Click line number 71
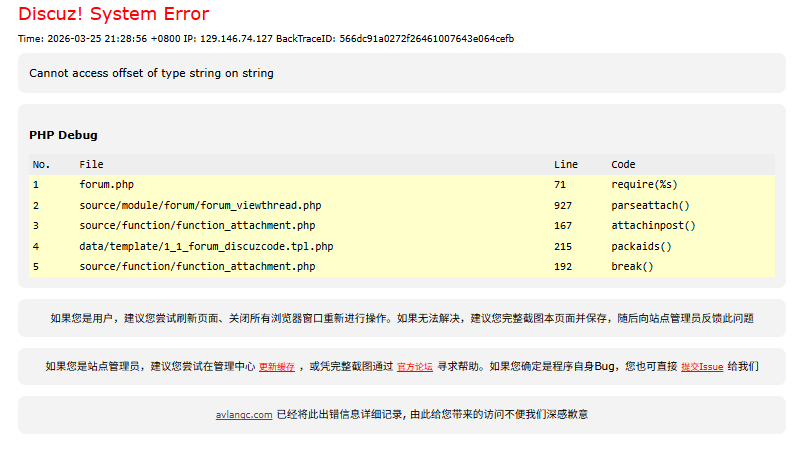The width and height of the screenshot is (812, 465). point(560,185)
